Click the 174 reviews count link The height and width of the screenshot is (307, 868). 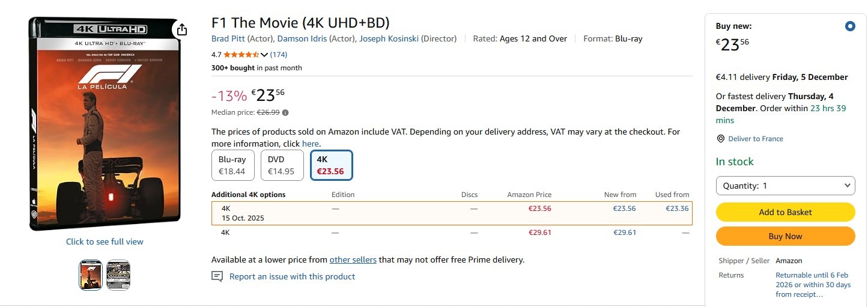click(x=278, y=55)
